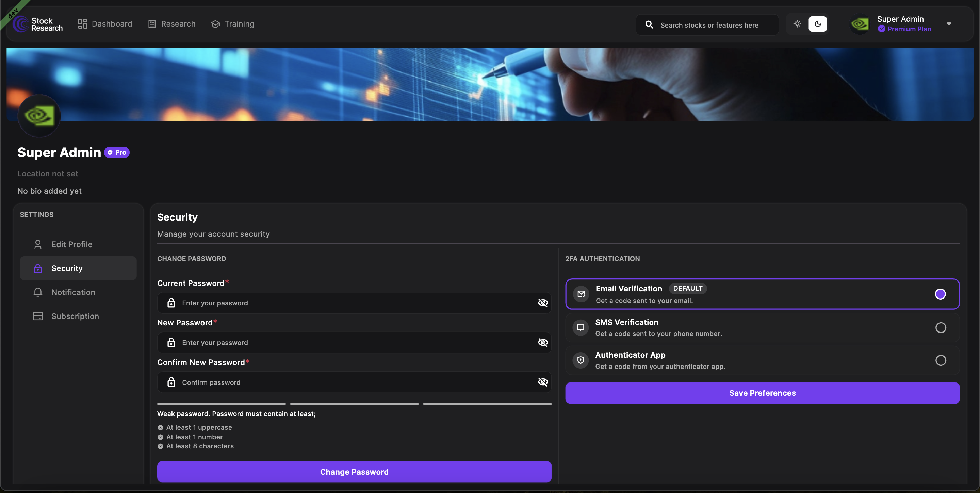Image resolution: width=980 pixels, height=493 pixels.
Task: Open the Research nav item
Action: pyautogui.click(x=171, y=24)
